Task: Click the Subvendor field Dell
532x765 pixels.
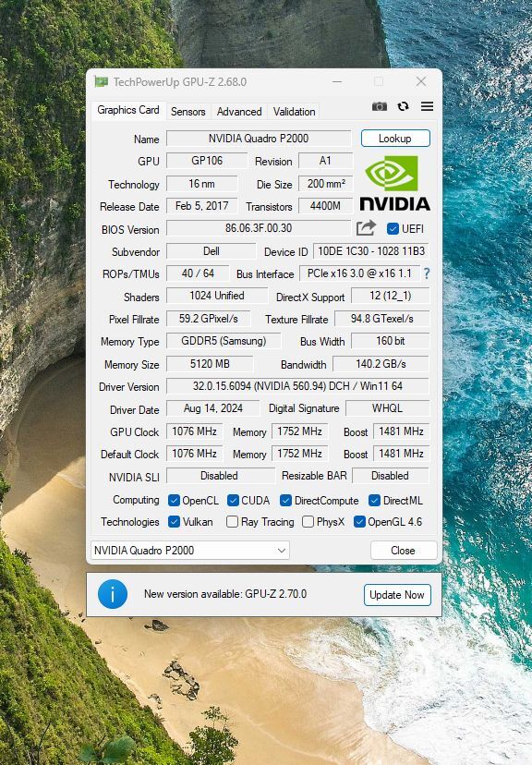Action: (212, 251)
